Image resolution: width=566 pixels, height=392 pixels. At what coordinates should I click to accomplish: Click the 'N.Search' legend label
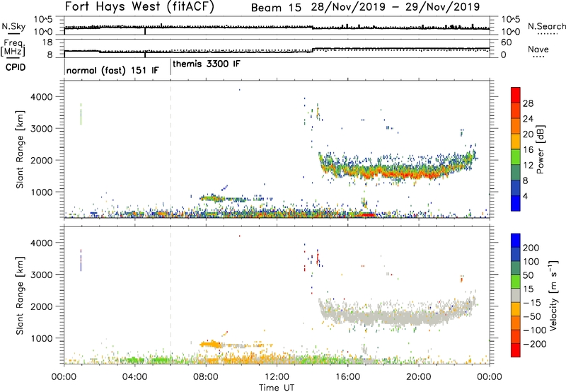tap(546, 26)
